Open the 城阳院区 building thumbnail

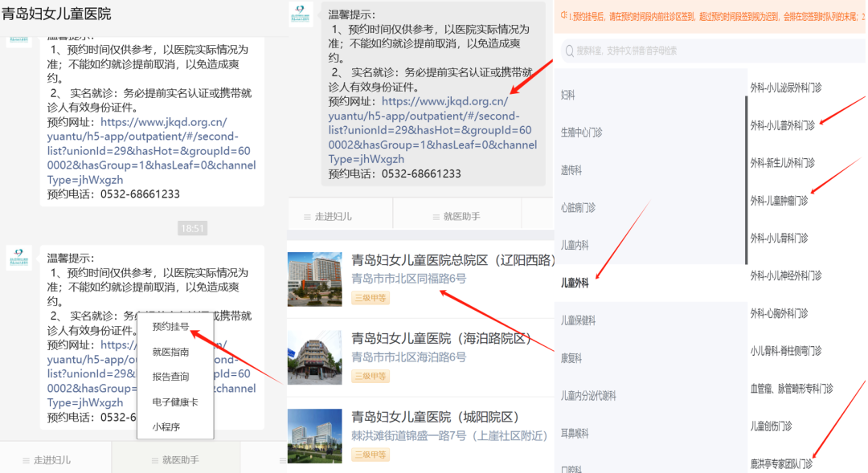coord(314,436)
